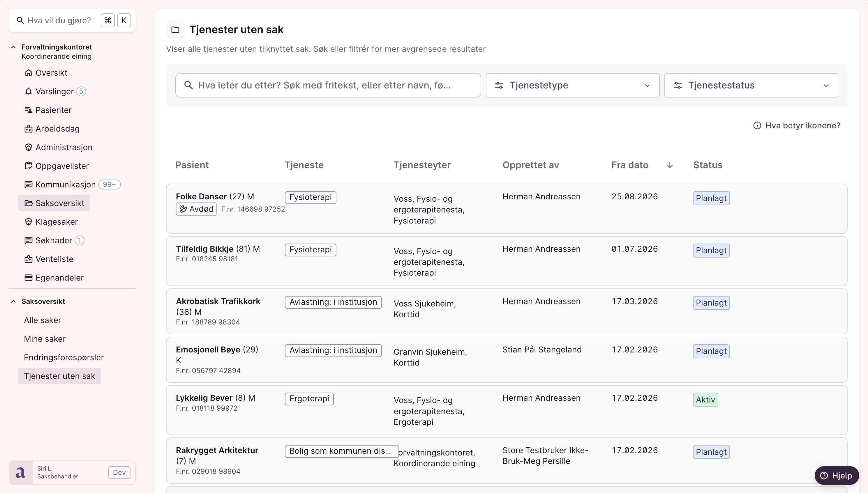The image size is (868, 493).
Task: Open Endringsforespørsler in the submenu
Action: (64, 357)
